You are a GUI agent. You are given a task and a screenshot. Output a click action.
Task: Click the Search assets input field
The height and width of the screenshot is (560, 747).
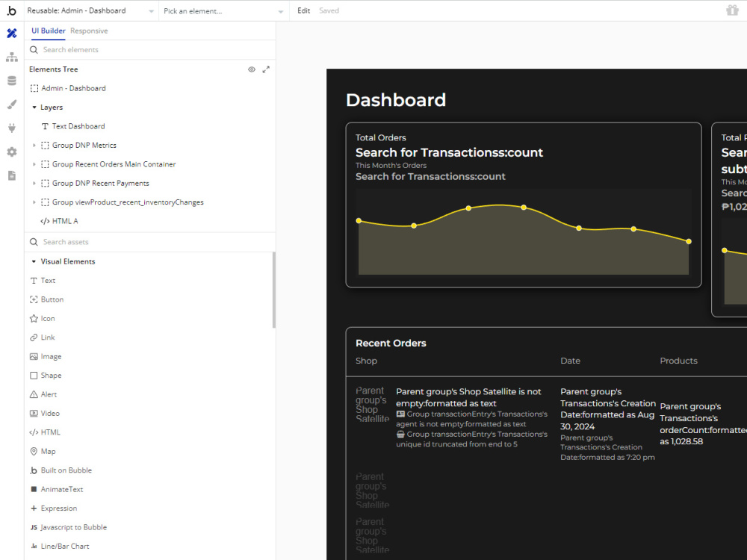[150, 242]
